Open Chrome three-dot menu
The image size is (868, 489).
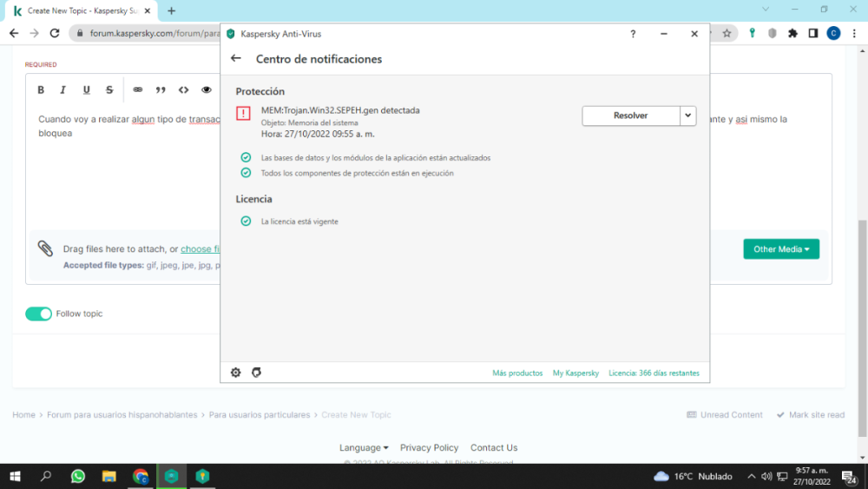click(x=854, y=33)
